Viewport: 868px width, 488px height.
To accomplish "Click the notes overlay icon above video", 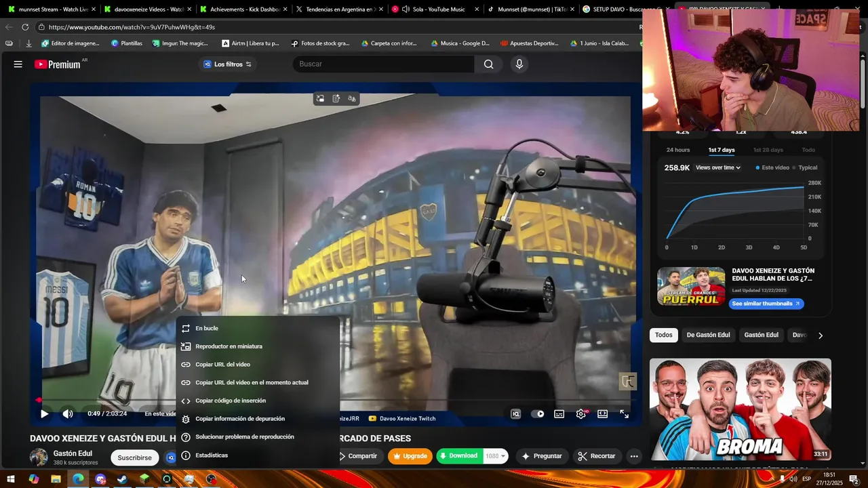I will pos(336,99).
